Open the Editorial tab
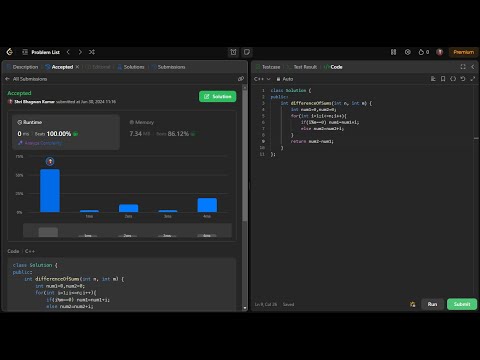 tap(98, 67)
